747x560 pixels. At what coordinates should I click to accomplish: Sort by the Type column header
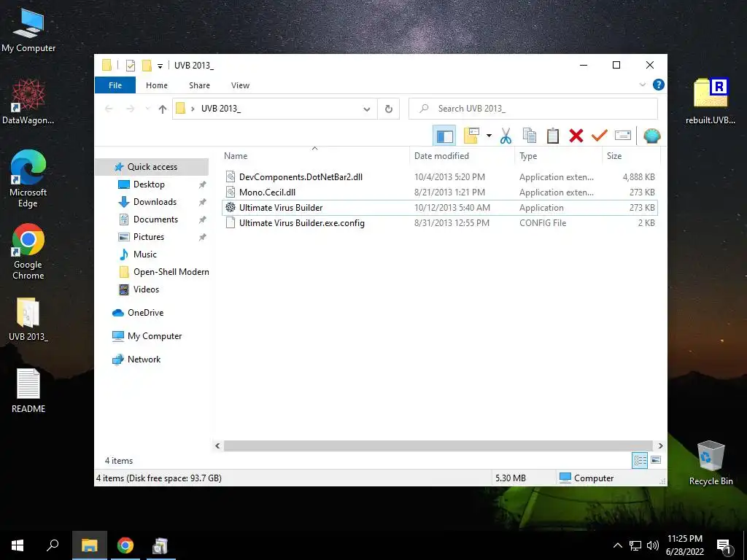click(x=558, y=156)
